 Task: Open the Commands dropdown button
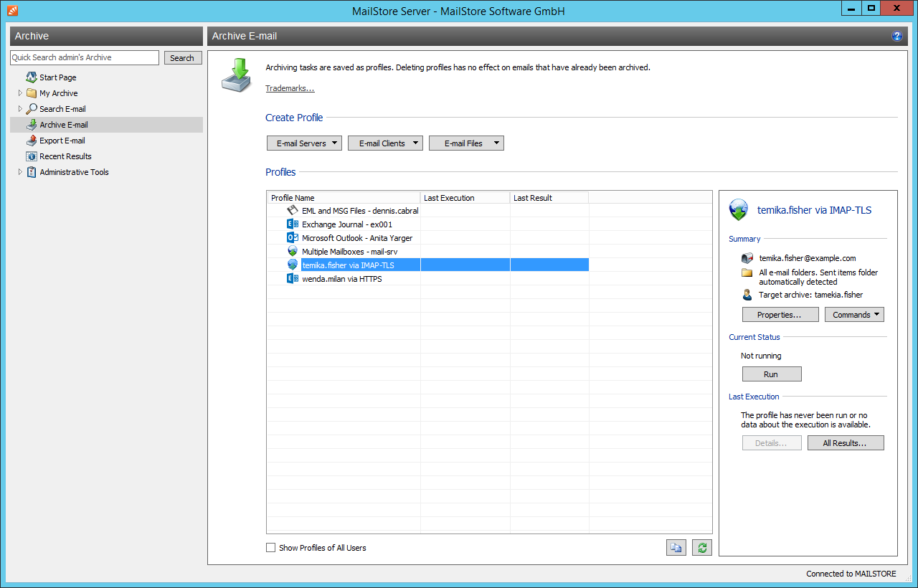(854, 315)
